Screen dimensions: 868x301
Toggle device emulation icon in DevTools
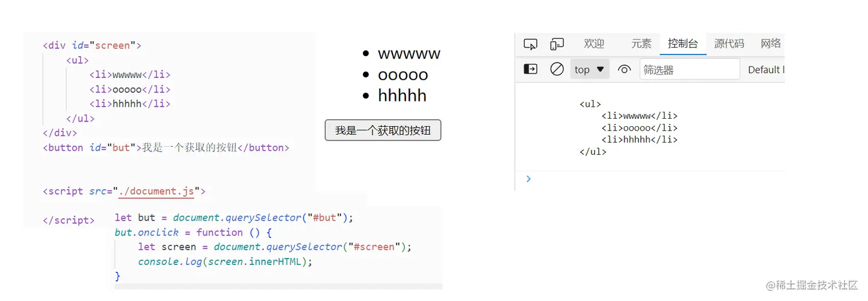coord(557,44)
